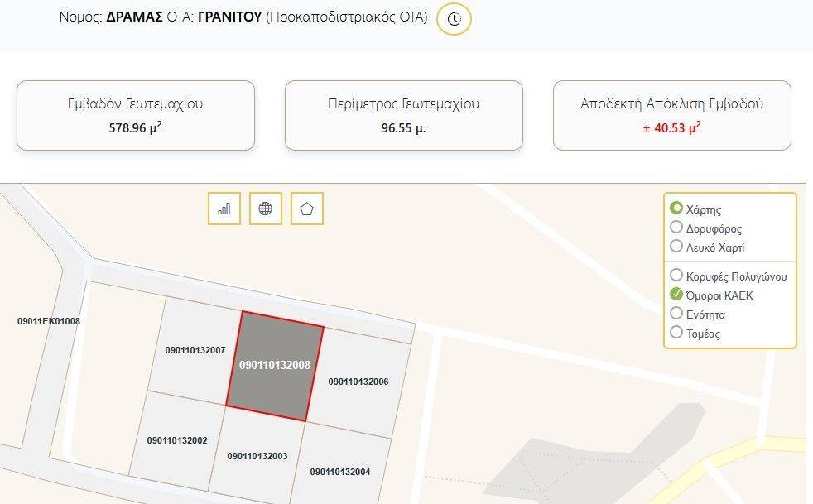Click the 09011ΕΚ01008 parcel label
The image size is (813, 504).
[49, 321]
